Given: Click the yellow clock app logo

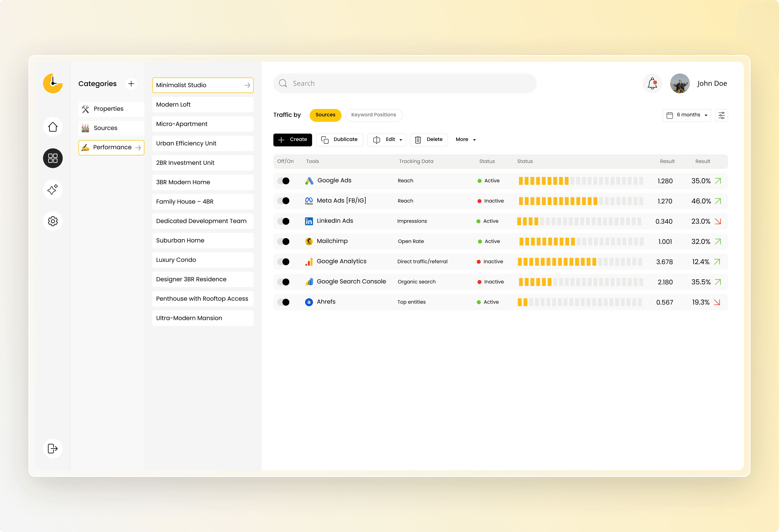Looking at the screenshot, I should coord(53,83).
